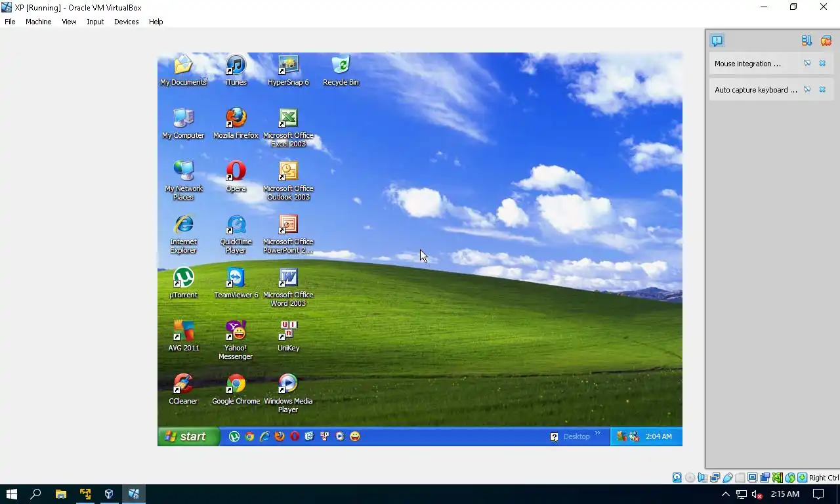
Task: Click the delete all notifications icon
Action: pos(826,41)
